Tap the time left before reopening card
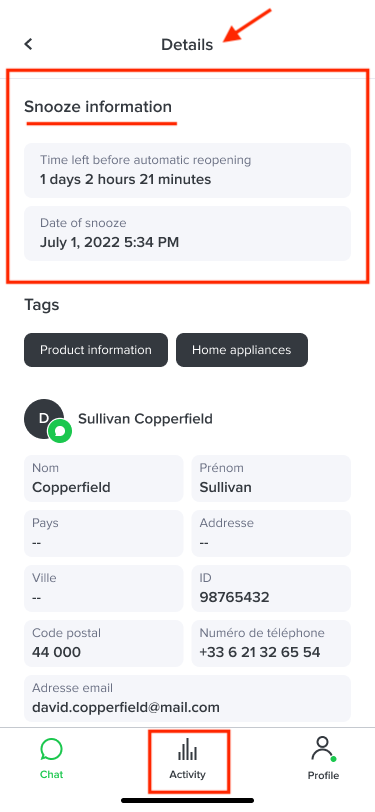 (188, 170)
